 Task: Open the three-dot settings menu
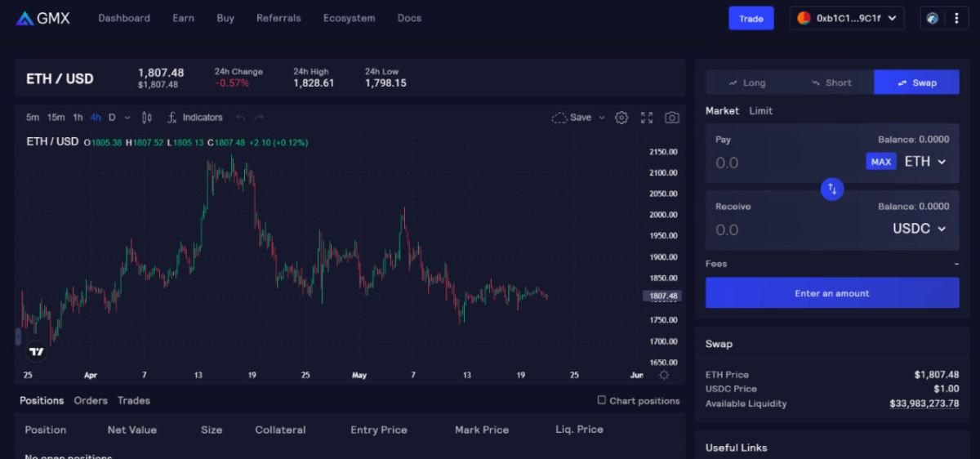click(x=956, y=18)
